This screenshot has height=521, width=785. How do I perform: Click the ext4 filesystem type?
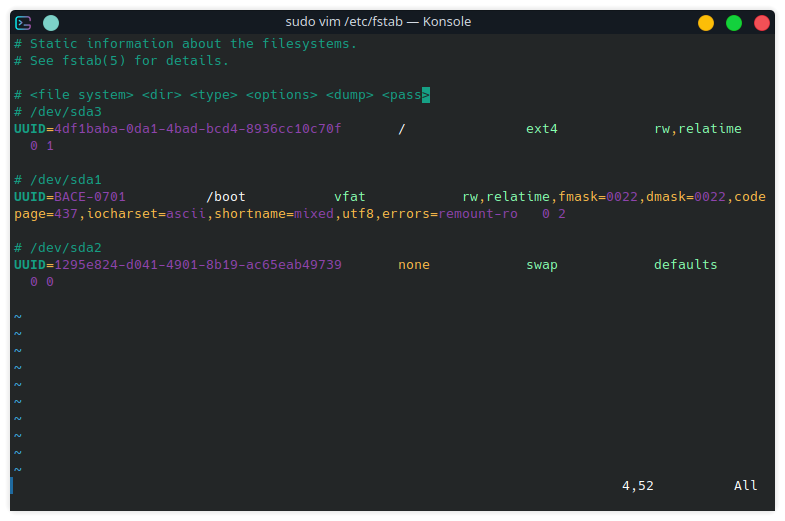(542, 129)
